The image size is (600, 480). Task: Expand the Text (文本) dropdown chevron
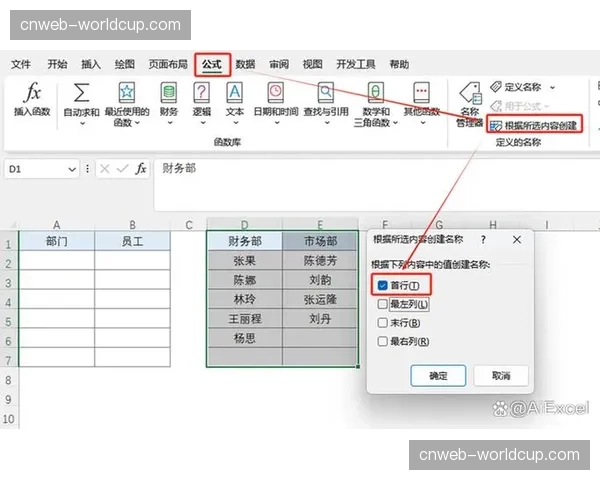point(235,123)
